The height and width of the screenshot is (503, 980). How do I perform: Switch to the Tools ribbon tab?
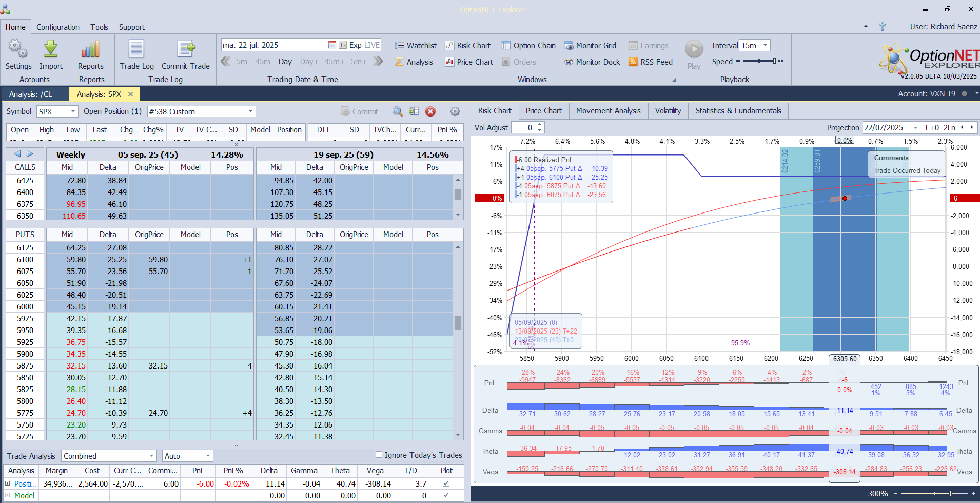click(x=99, y=27)
